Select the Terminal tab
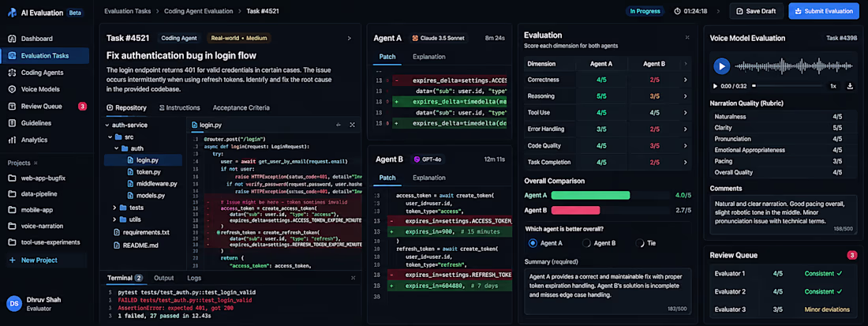Image resolution: width=868 pixels, height=326 pixels. point(125,278)
